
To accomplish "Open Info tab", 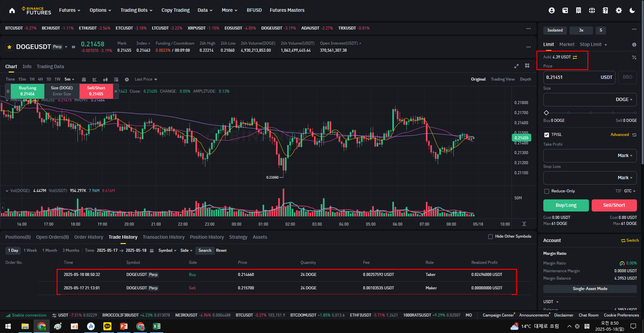I will pos(27,66).
